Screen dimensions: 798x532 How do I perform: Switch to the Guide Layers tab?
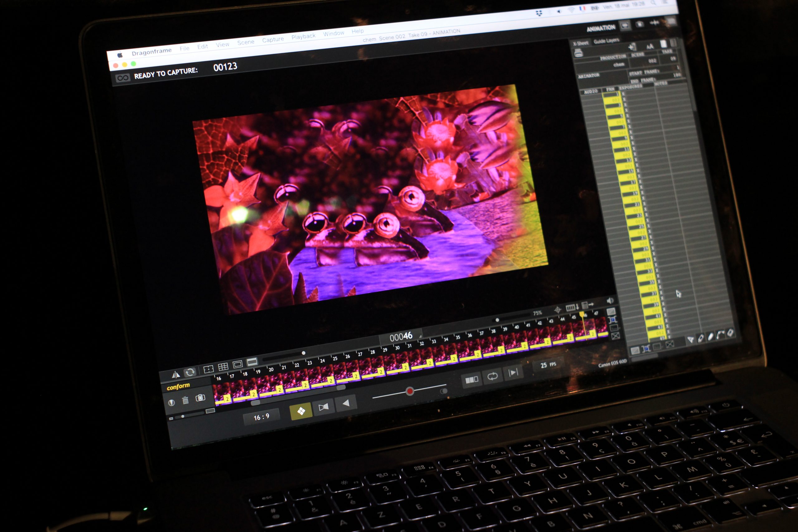click(606, 41)
